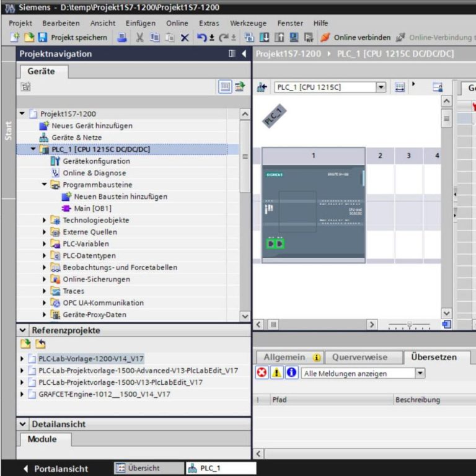The width and height of the screenshot is (476, 476).
Task: Click the delete X icon in the toolbar
Action: click(x=185, y=38)
